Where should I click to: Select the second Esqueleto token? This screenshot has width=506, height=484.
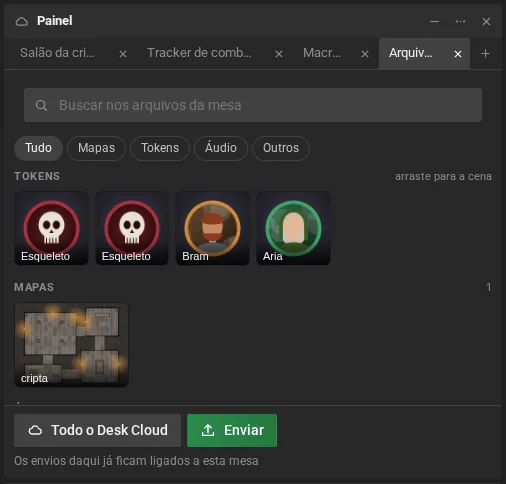coord(132,228)
